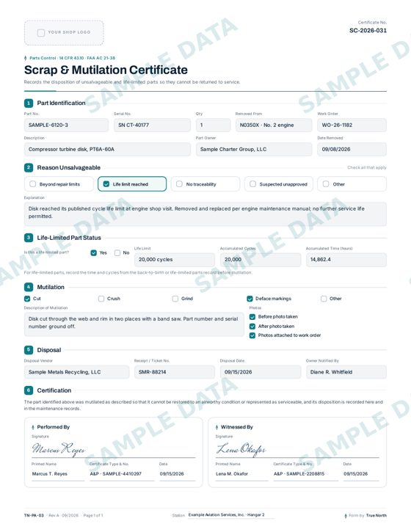This screenshot has width=411, height=532.
Task: Edit the Serial No. field SN CT-40177
Action: (x=152, y=125)
